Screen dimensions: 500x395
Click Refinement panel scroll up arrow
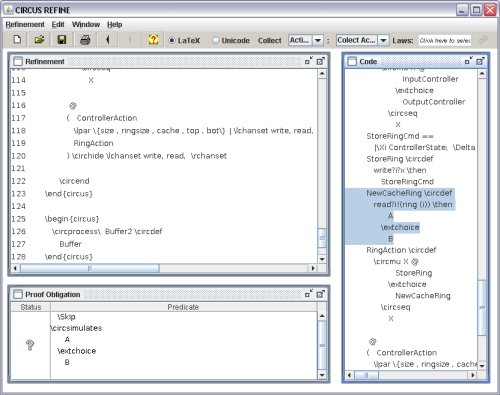click(x=322, y=73)
